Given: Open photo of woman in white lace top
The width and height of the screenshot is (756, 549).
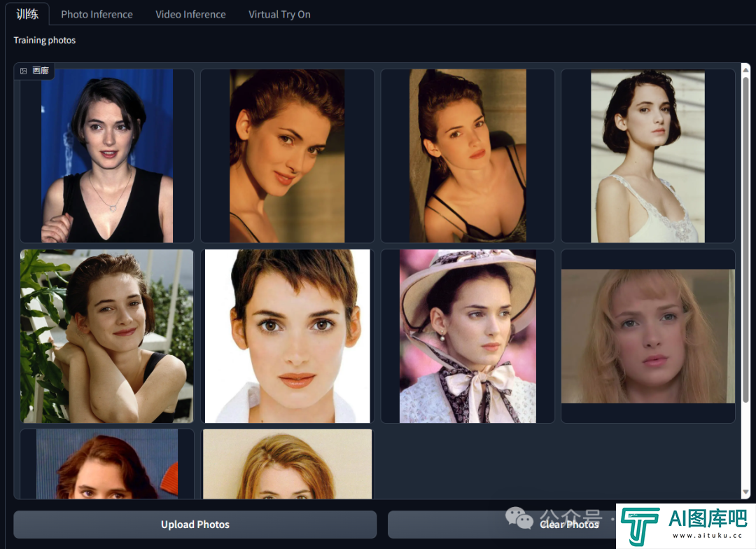Looking at the screenshot, I should (x=648, y=156).
